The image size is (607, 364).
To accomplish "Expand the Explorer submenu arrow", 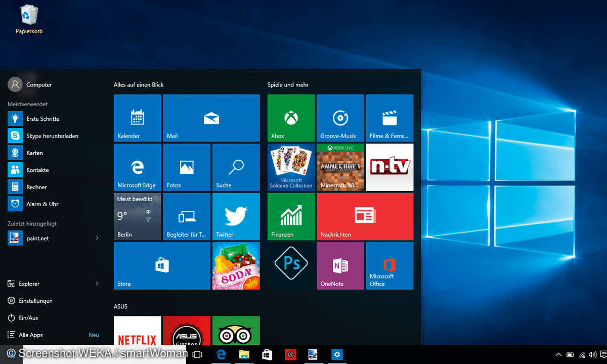I will 97,284.
